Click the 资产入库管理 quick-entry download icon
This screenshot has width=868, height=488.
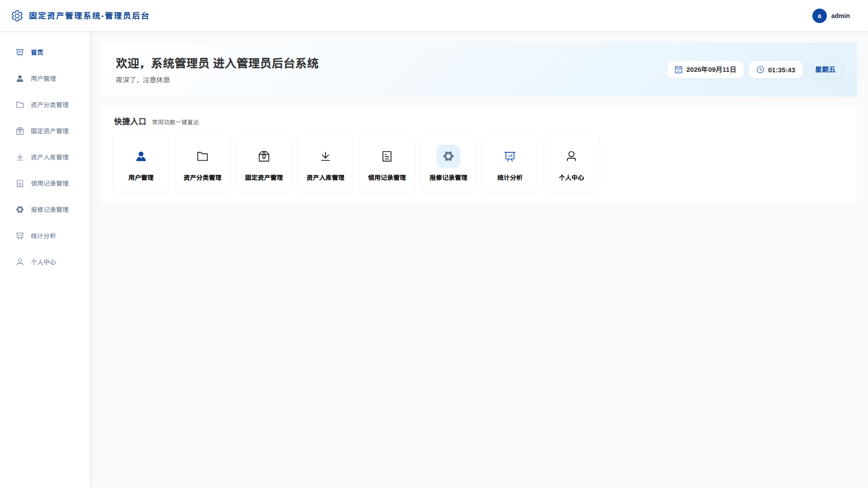(x=325, y=156)
